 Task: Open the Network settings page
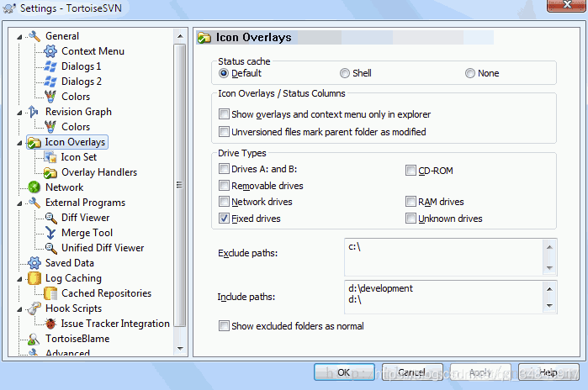(x=64, y=187)
